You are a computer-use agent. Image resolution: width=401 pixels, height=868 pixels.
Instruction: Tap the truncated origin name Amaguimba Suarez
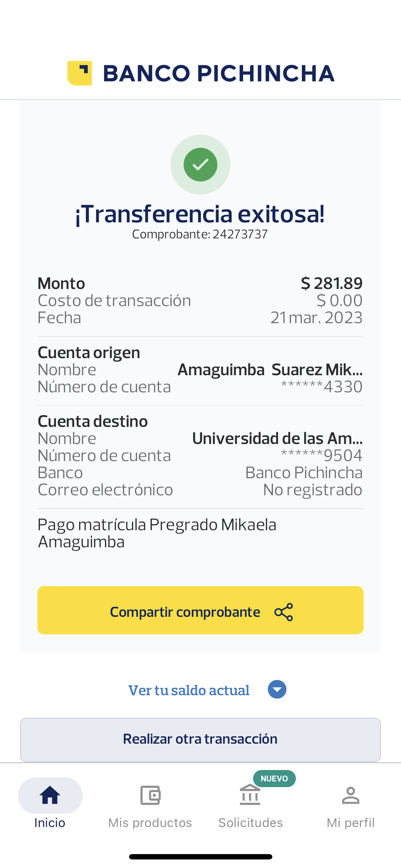coord(270,370)
